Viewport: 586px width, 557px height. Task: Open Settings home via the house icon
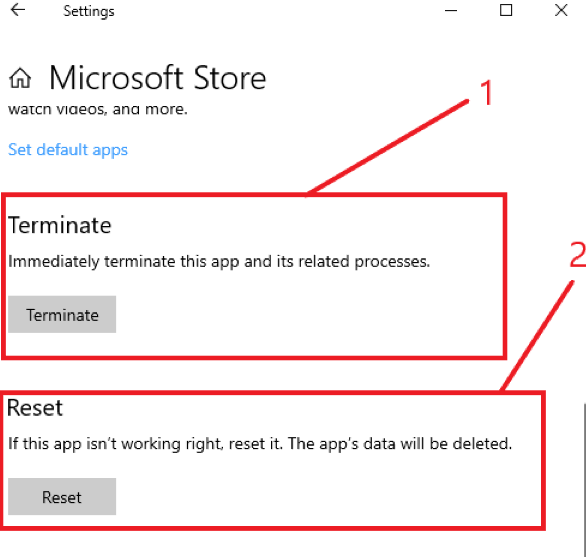pyautogui.click(x=20, y=78)
